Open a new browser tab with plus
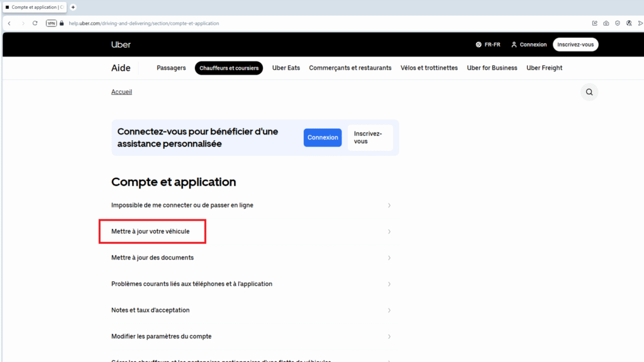Viewport: 644px width, 362px height. [x=73, y=7]
